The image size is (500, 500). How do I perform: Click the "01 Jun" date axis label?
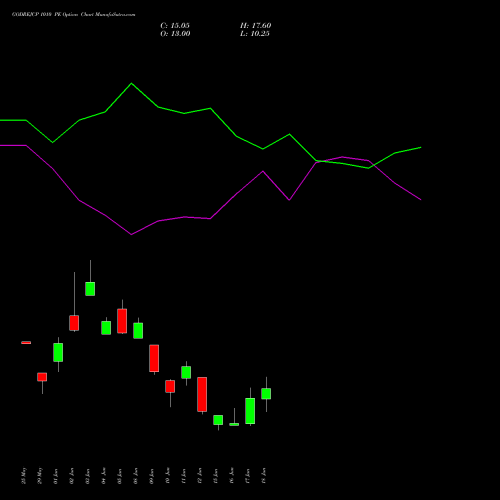click(56, 476)
